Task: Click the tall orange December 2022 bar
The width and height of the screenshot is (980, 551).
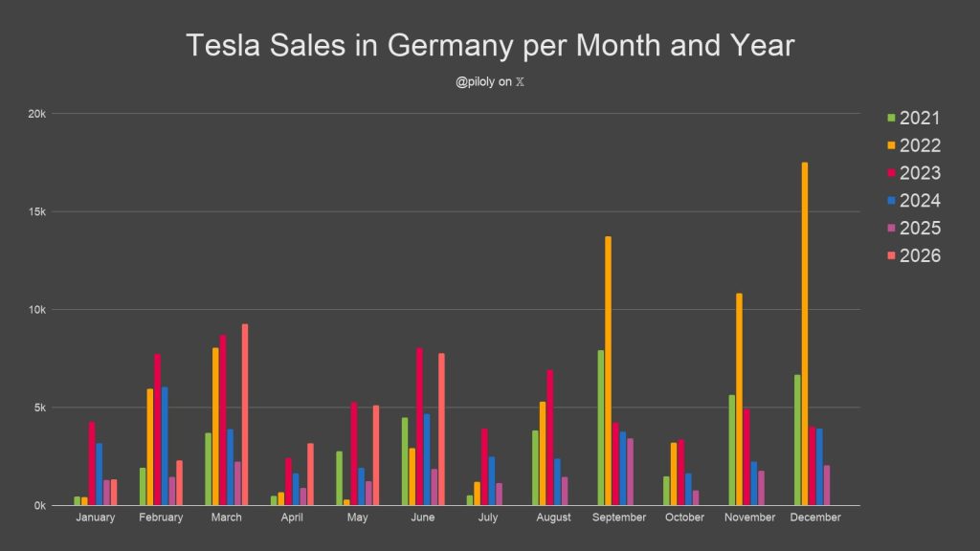Action: (x=804, y=334)
